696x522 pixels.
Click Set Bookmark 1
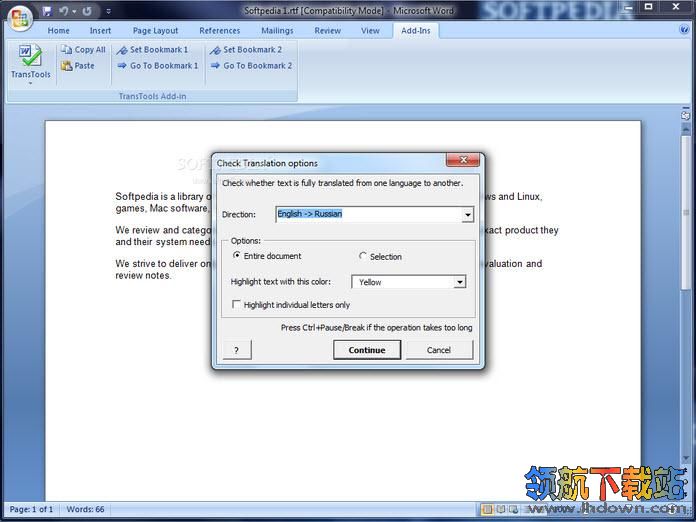click(152, 50)
